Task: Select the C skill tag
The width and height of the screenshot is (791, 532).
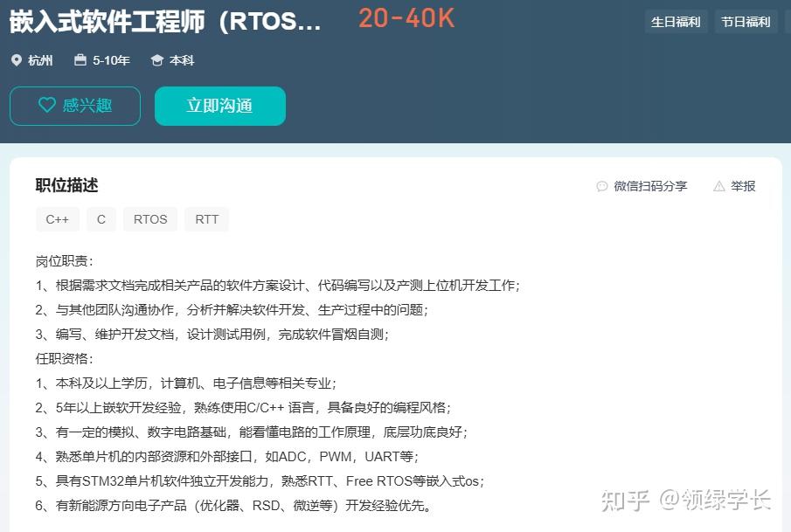Action: (x=101, y=219)
